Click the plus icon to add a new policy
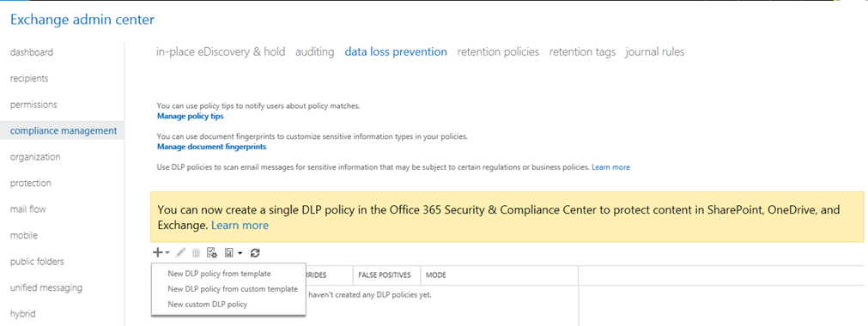This screenshot has height=326, width=868. point(158,253)
